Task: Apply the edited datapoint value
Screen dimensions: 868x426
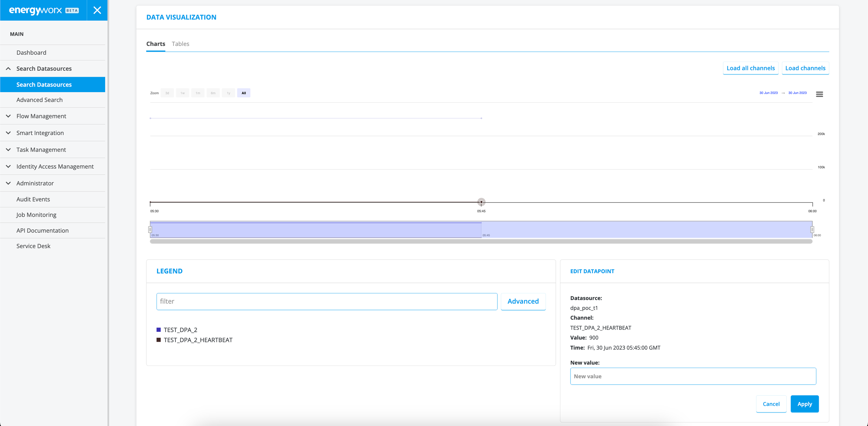Action: point(804,404)
